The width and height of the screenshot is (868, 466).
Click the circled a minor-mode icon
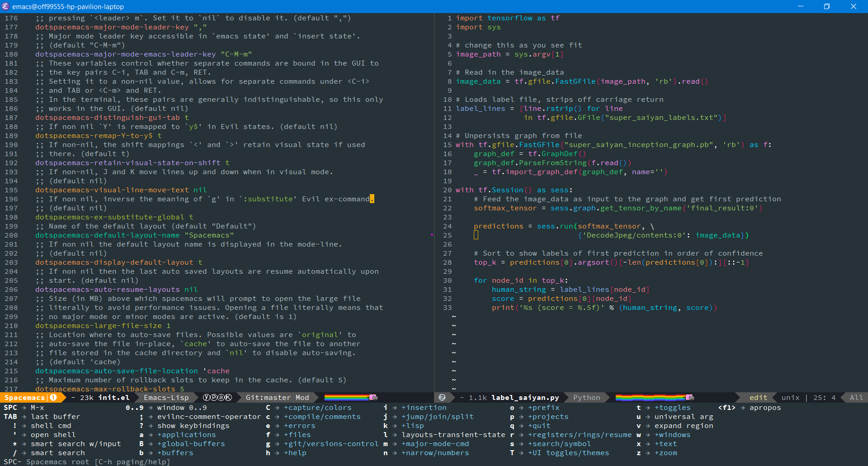(x=221, y=398)
